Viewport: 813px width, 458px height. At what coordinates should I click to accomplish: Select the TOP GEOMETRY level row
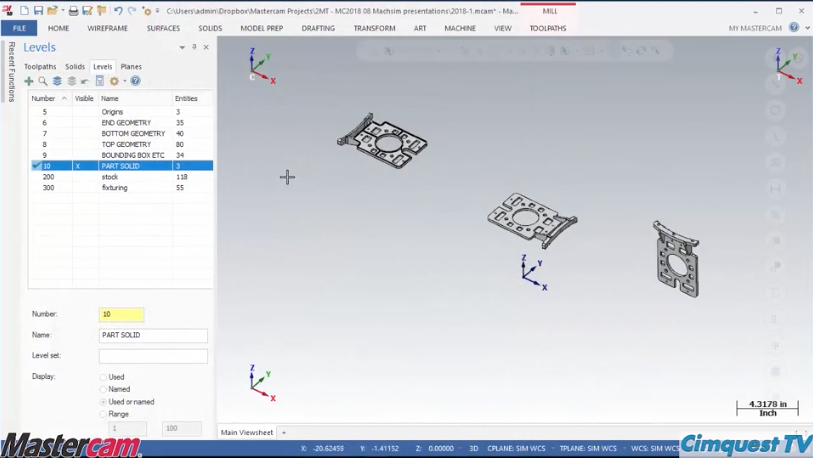(121, 144)
